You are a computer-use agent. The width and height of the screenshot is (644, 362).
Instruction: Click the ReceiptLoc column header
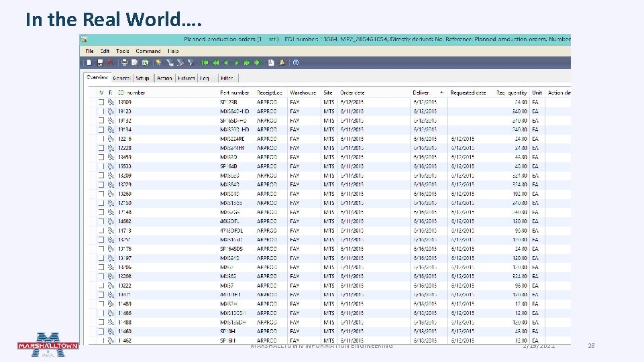click(x=270, y=93)
